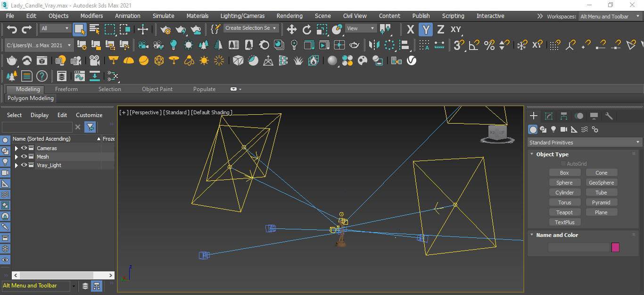644x295 pixels.
Task: Toggle Percent Snap
Action: [489, 45]
